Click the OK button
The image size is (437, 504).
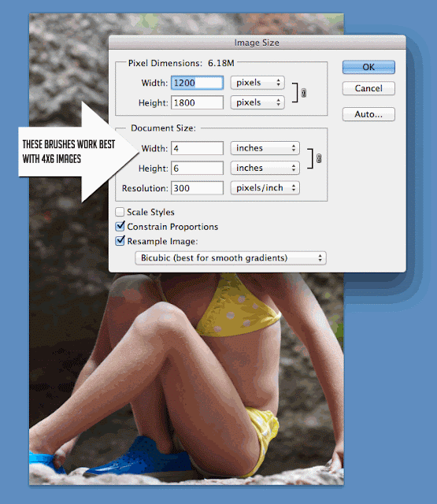(368, 67)
